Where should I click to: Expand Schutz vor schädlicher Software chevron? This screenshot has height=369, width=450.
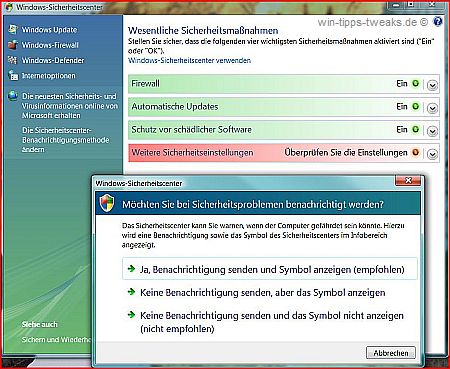pyautogui.click(x=432, y=131)
